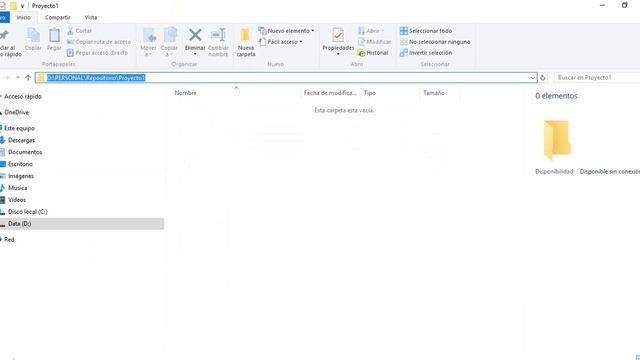Click the Buscar en Proyecto1 search box

[x=597, y=78]
